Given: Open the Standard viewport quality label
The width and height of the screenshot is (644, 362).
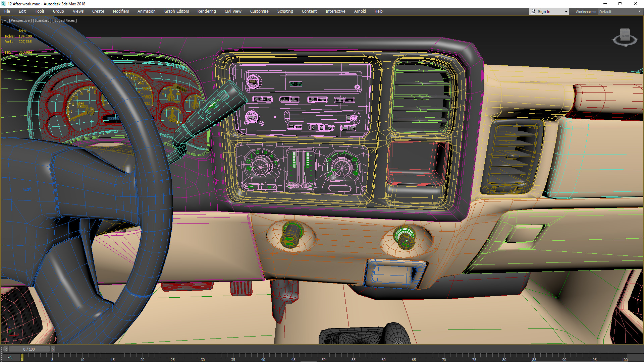Looking at the screenshot, I should pos(42,20).
